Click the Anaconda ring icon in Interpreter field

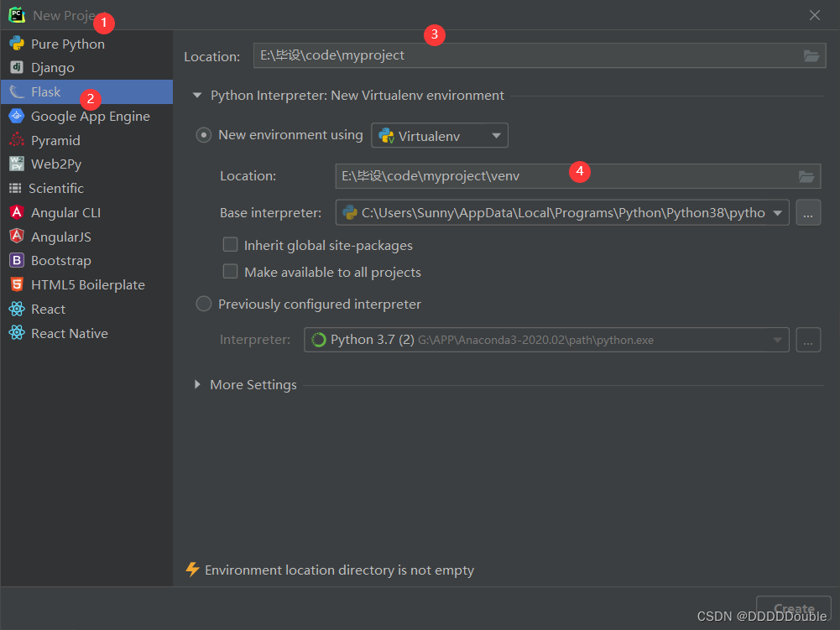click(x=319, y=340)
